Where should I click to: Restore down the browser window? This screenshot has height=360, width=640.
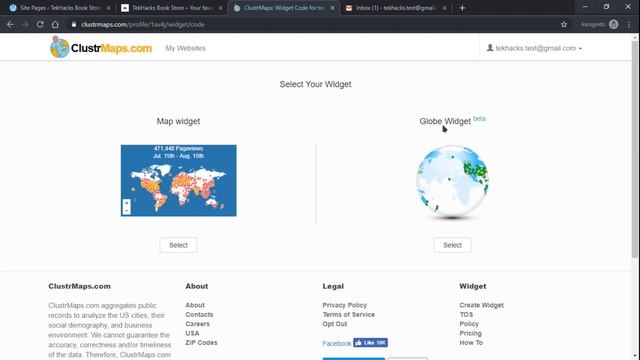[x=607, y=7]
